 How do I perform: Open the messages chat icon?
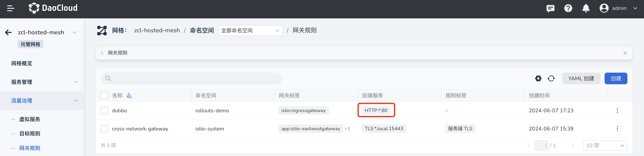click(550, 8)
